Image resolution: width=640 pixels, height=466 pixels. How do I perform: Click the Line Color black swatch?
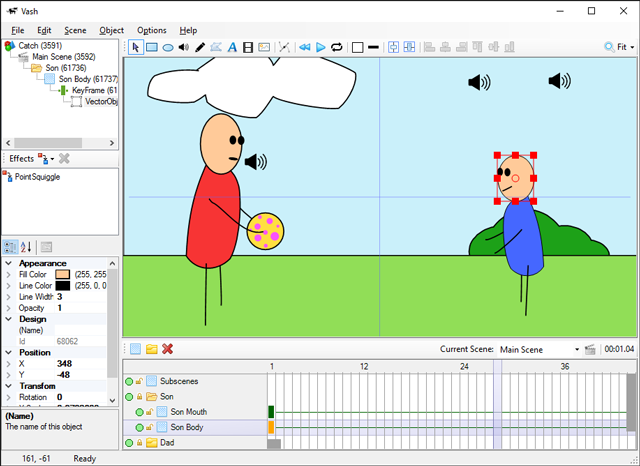[62, 286]
